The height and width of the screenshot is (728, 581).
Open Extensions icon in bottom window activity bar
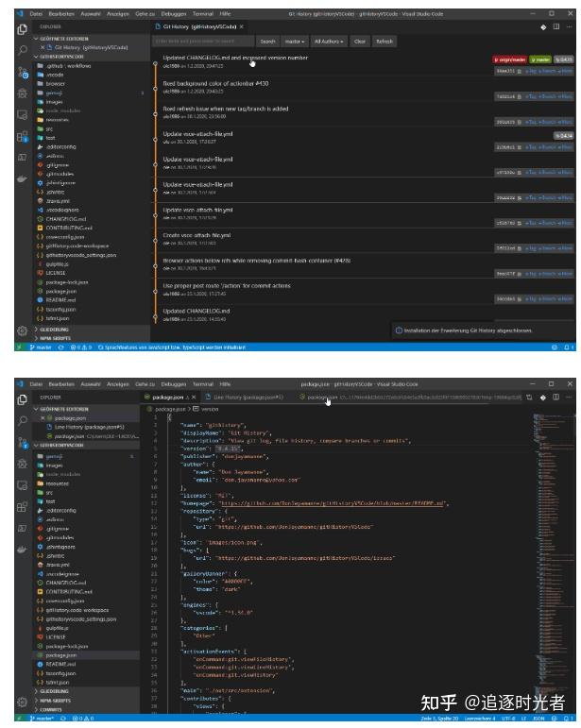(22, 507)
